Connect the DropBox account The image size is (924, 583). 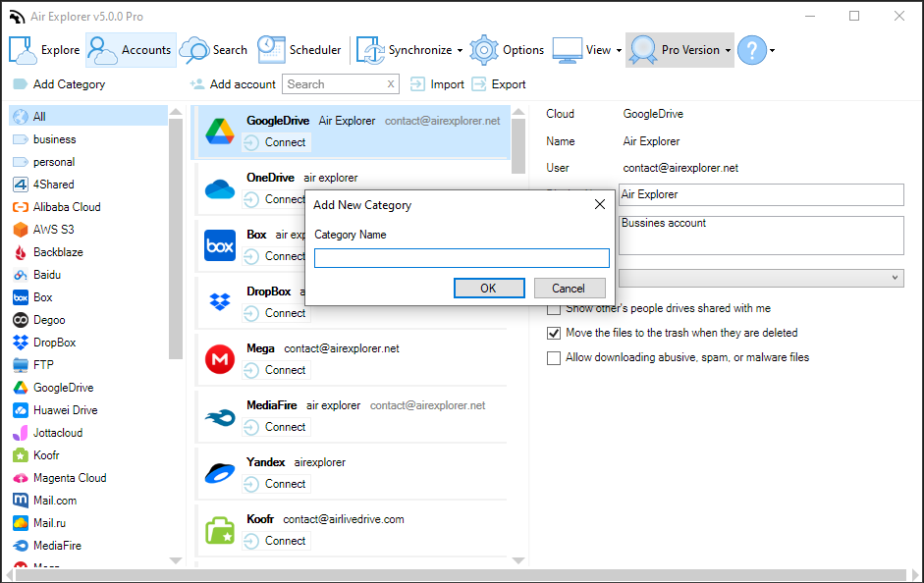[276, 313]
